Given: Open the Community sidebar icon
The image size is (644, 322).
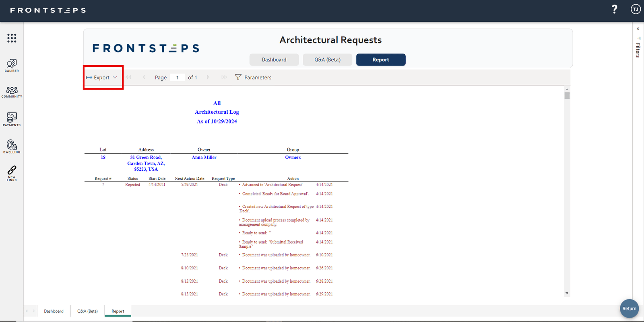Looking at the screenshot, I should 12,92.
